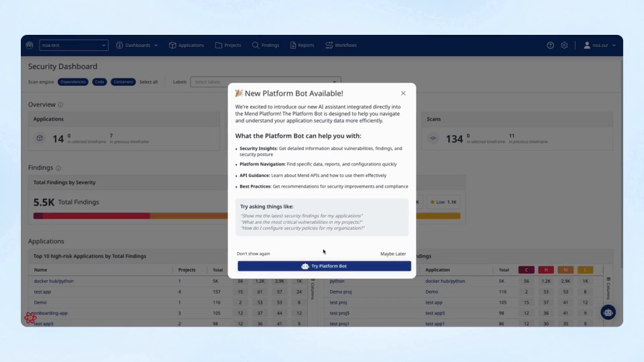Sort right table by Application column
The height and width of the screenshot is (362, 644).
point(437,269)
